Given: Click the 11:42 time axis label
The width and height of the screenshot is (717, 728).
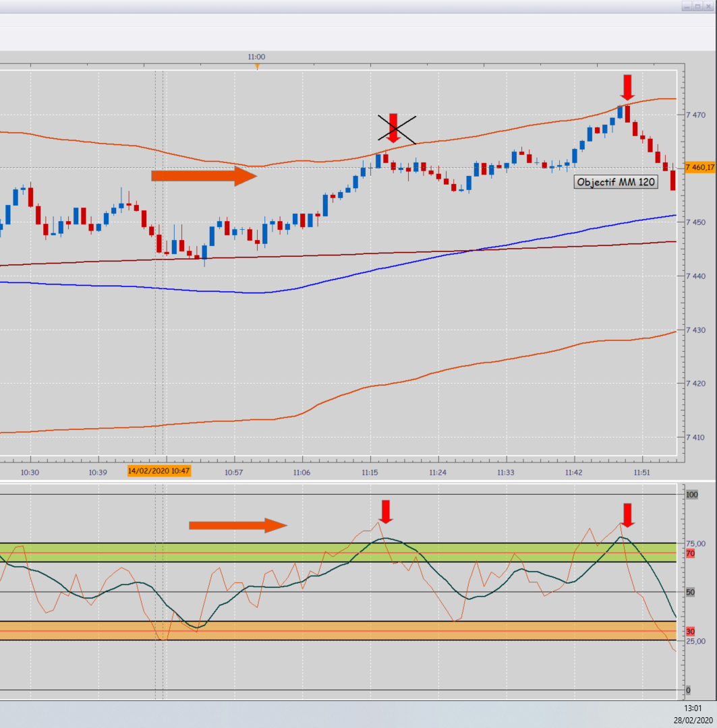Looking at the screenshot, I should click(x=574, y=472).
